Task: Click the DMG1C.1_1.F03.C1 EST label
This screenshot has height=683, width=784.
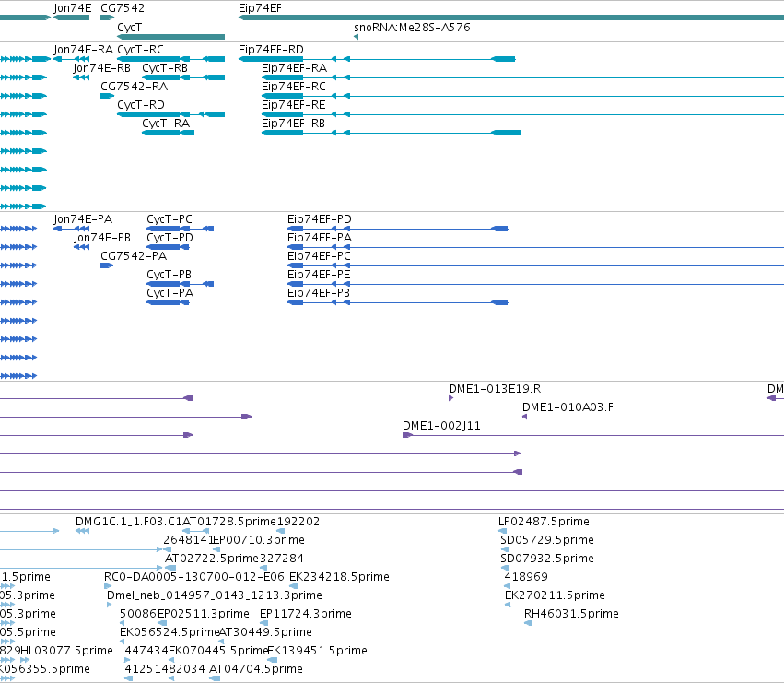Action: click(129, 522)
